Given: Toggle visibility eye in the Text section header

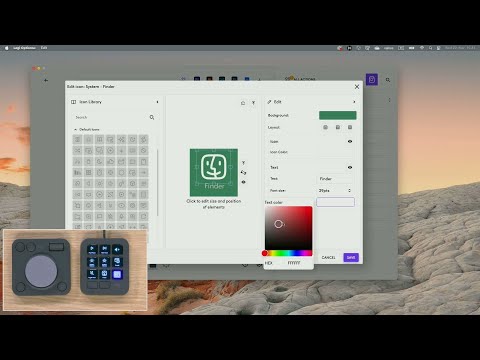Looking at the screenshot, I should point(350,167).
